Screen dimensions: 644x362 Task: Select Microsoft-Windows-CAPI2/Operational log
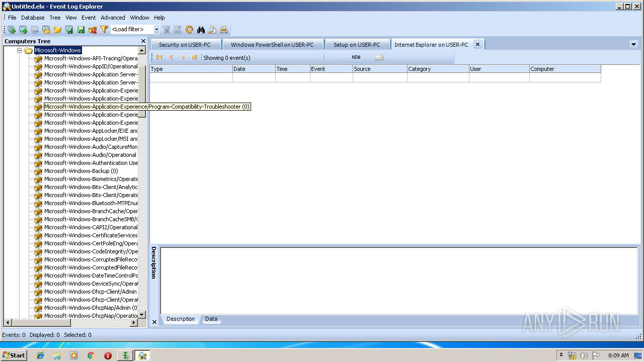pos(91,227)
